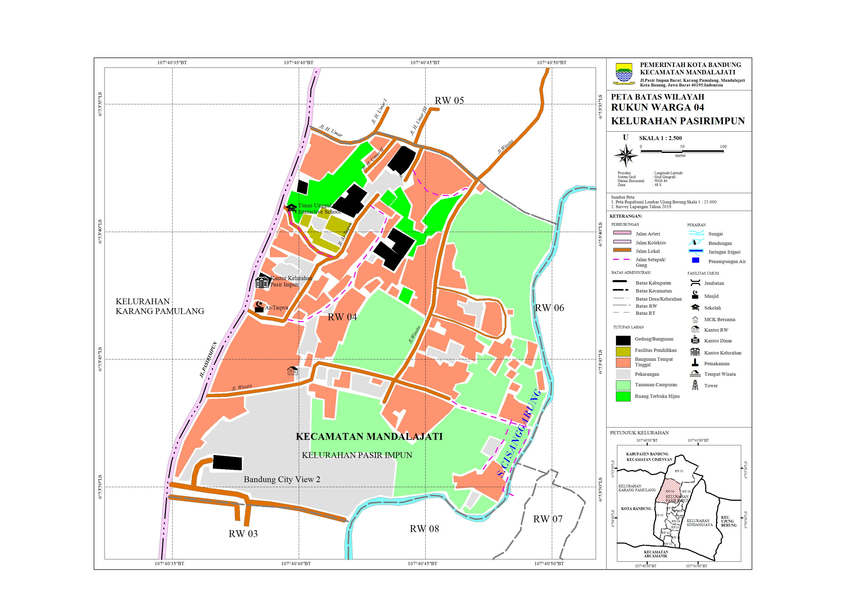Click the blue Penampungan Air swatch
868x614 pixels.
(x=695, y=260)
